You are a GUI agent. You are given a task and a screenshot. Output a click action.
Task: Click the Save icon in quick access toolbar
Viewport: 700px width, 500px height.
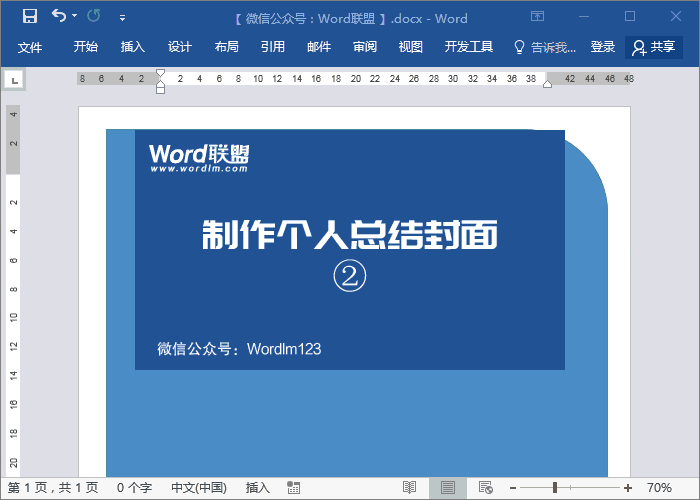click(x=30, y=17)
